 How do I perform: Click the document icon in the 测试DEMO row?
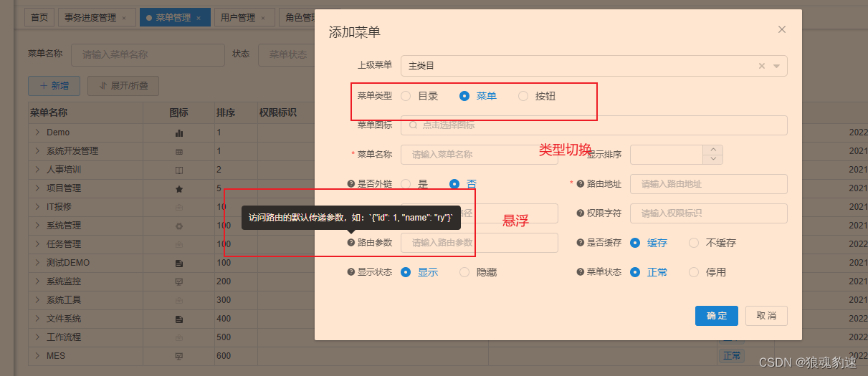pos(179,263)
